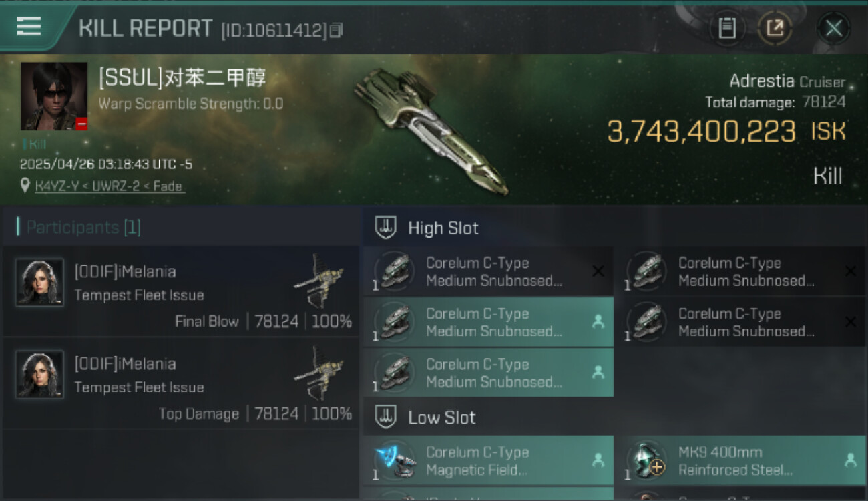
Task: Select the first destroyed Medium Snubnosed module
Action: 488,271
